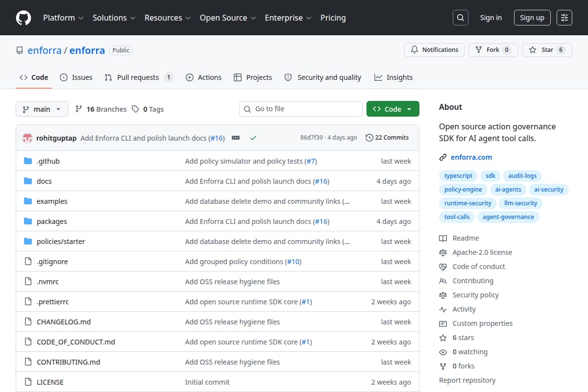The image size is (588, 392).
Task: Open the Projects tab
Action: pos(253,77)
